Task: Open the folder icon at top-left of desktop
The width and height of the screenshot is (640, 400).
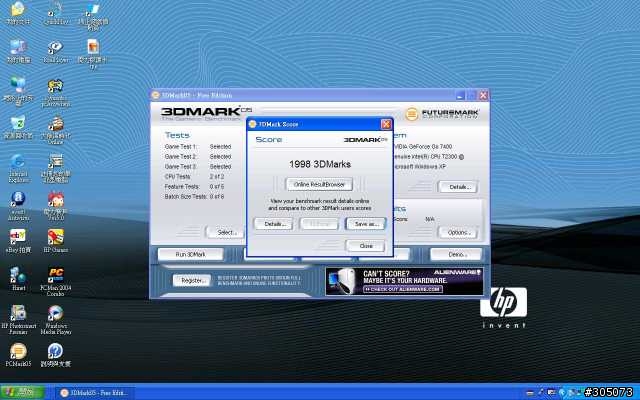Action: tap(18, 13)
